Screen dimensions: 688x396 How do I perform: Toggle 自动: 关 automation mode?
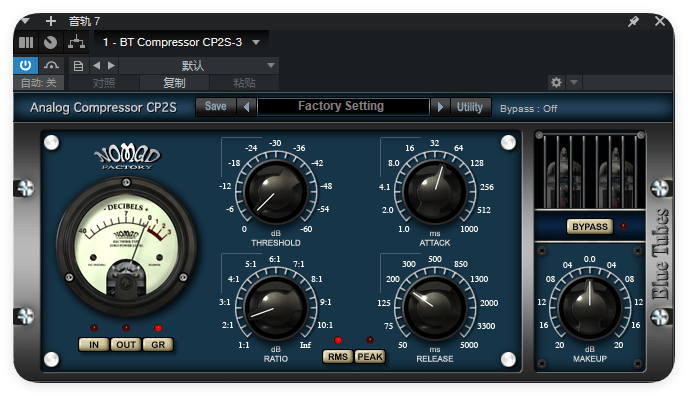coord(39,82)
